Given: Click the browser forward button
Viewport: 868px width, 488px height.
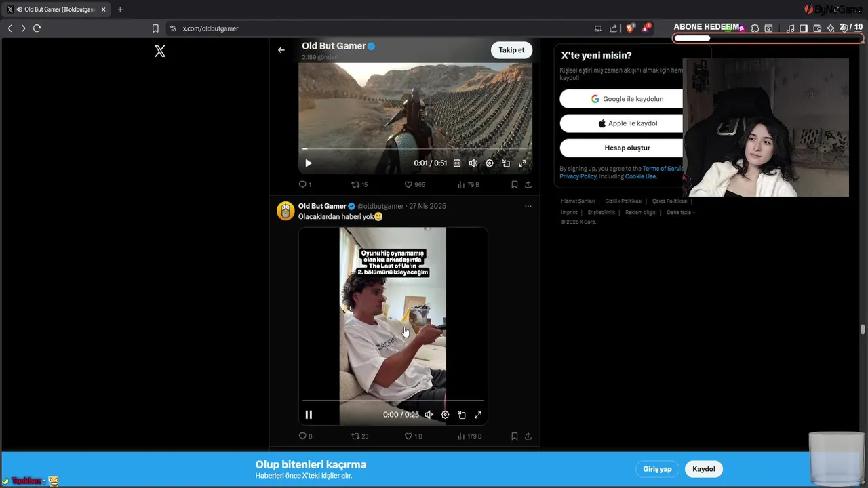Looking at the screenshot, I should tap(23, 28).
